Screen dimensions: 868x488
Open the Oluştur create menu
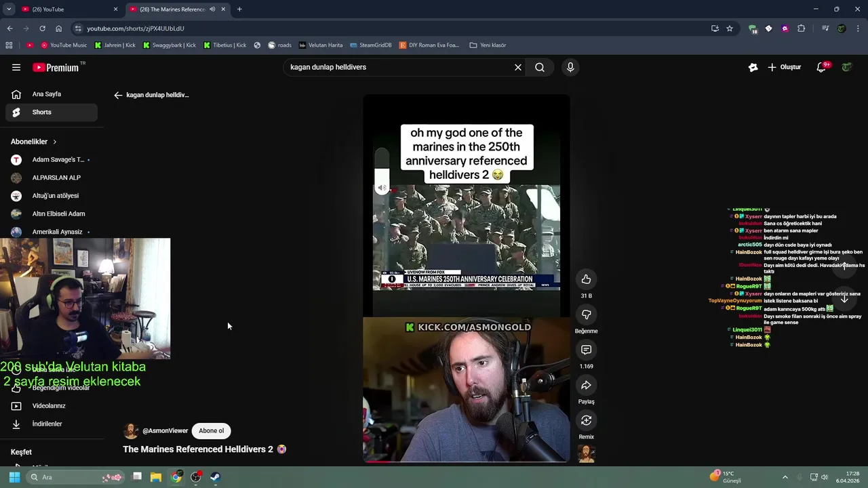tap(785, 67)
